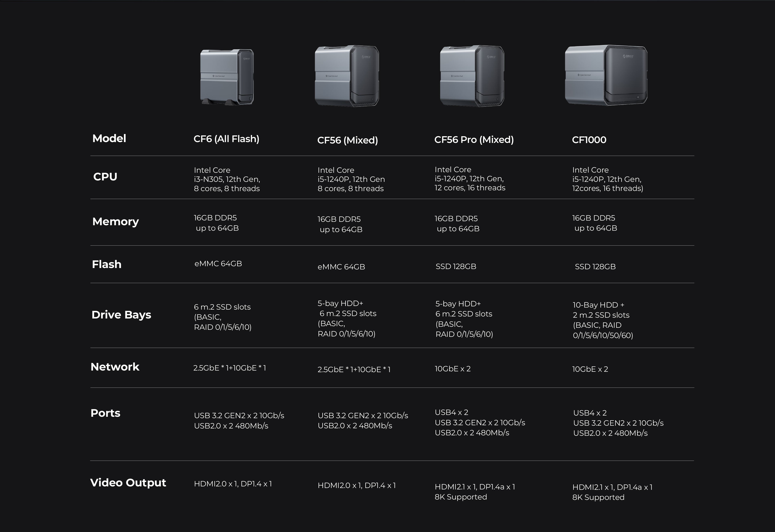
Task: Click the CF56 Pro memory cell '16GB DDR5'
Action: (457, 224)
